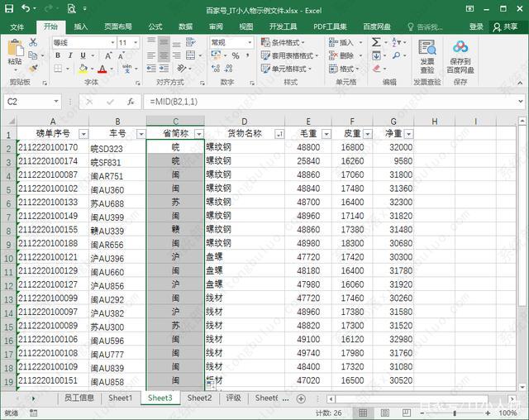Click the font color A icon
Screen dimensions: 529x420
(x=102, y=69)
